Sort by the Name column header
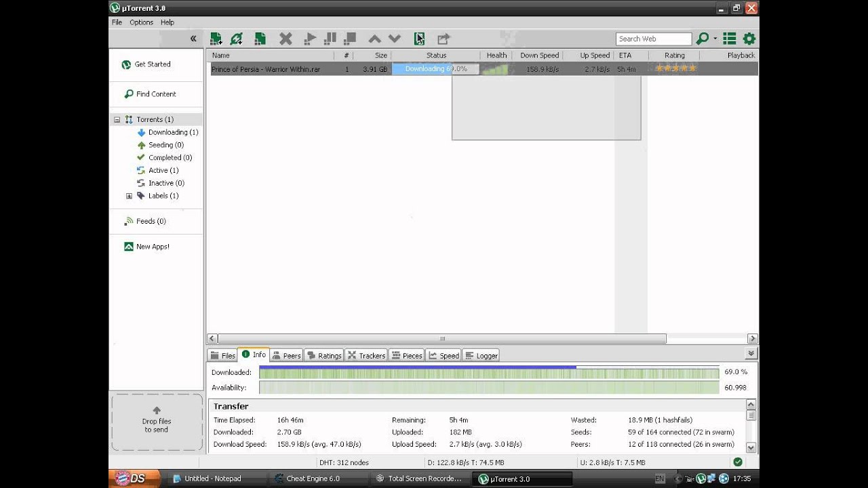Image resolution: width=868 pixels, height=488 pixels. click(271, 55)
